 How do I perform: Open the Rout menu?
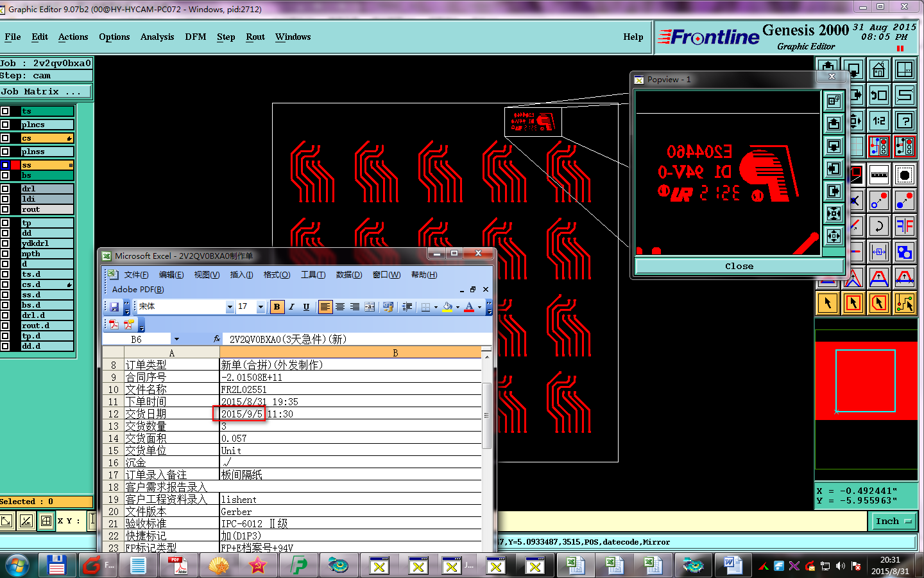point(255,37)
